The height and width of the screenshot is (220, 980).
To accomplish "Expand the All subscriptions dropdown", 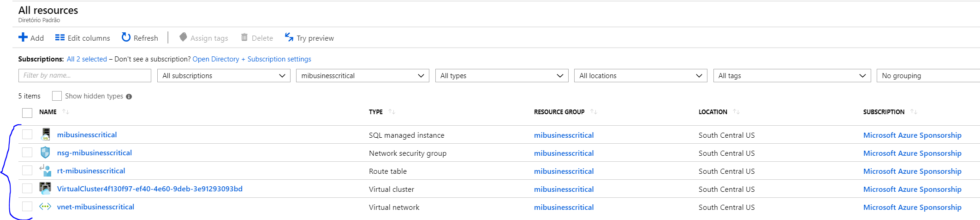I will [x=224, y=76].
